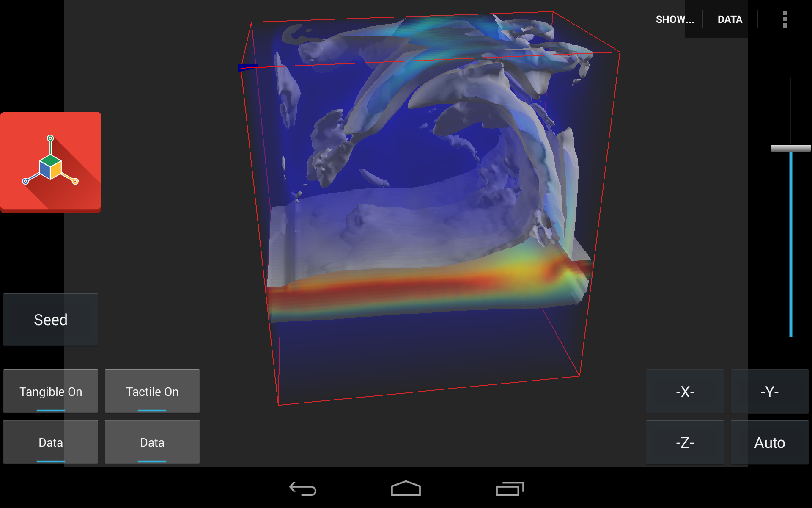Constrain to the -Y- axis
The height and width of the screenshot is (508, 812).
769,391
